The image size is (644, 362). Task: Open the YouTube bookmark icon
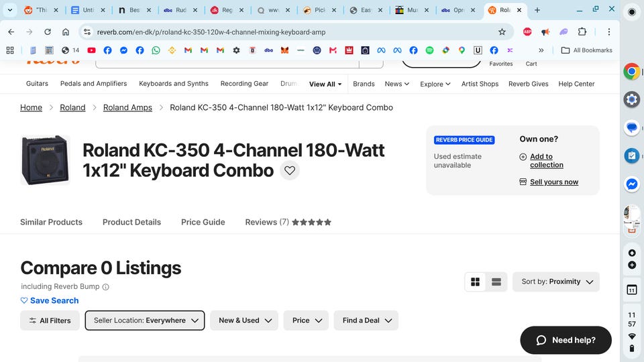tap(91, 50)
